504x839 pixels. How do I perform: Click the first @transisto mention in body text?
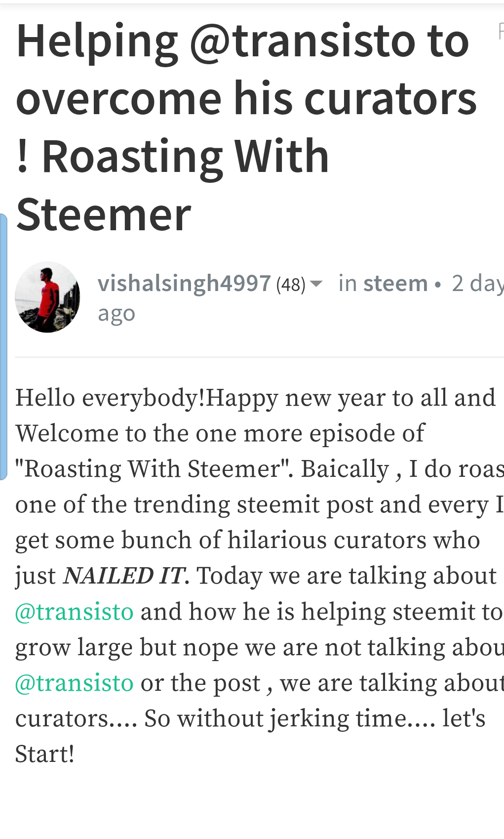[75, 612]
